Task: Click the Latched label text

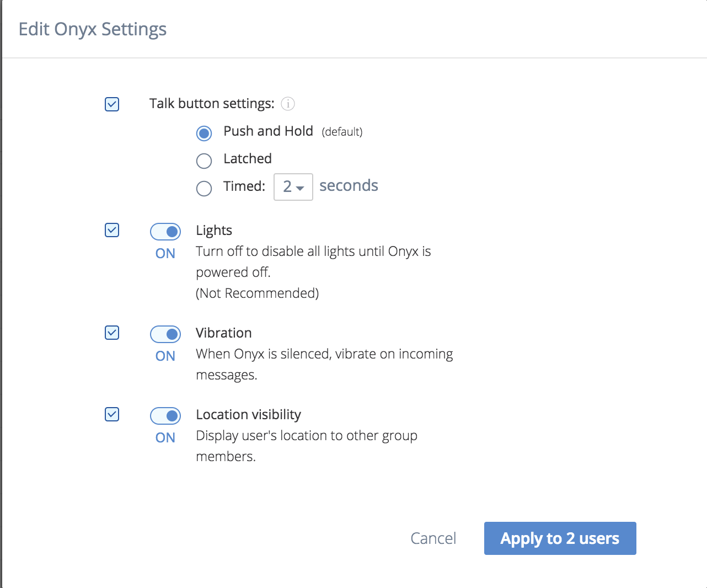Action: coord(248,159)
